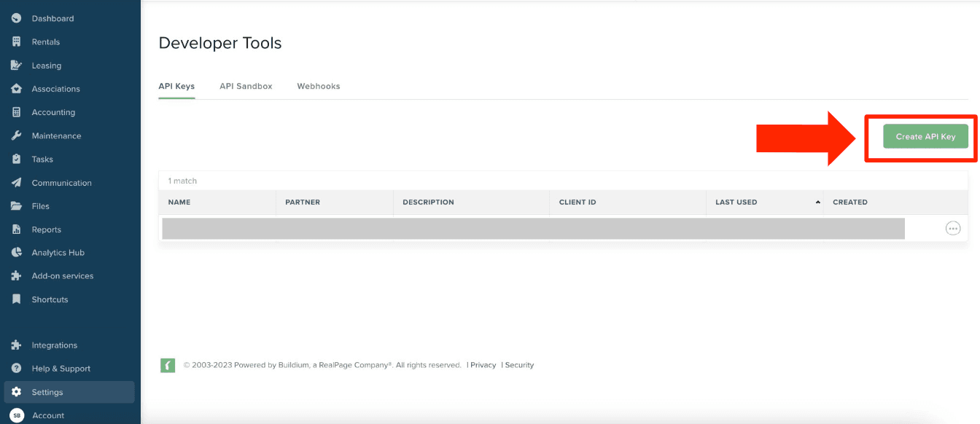Viewport: 980px width, 424px height.
Task: Open the row actions ellipsis menu
Action: click(x=952, y=228)
